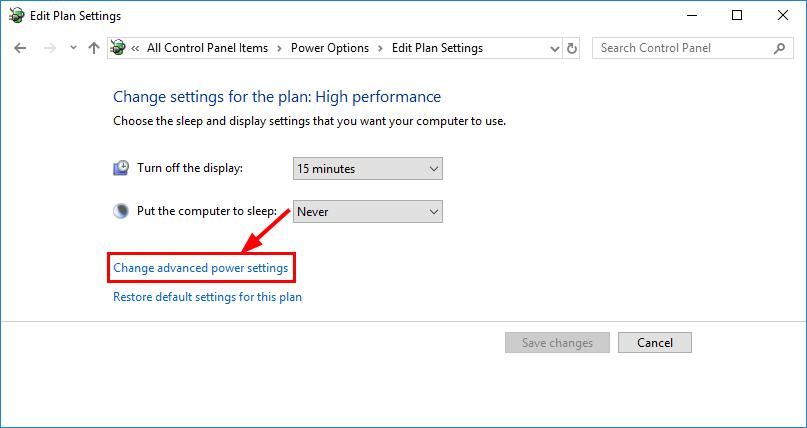Open the Put the computer to sleep dropdown
This screenshot has height=428, width=807.
coord(367,211)
